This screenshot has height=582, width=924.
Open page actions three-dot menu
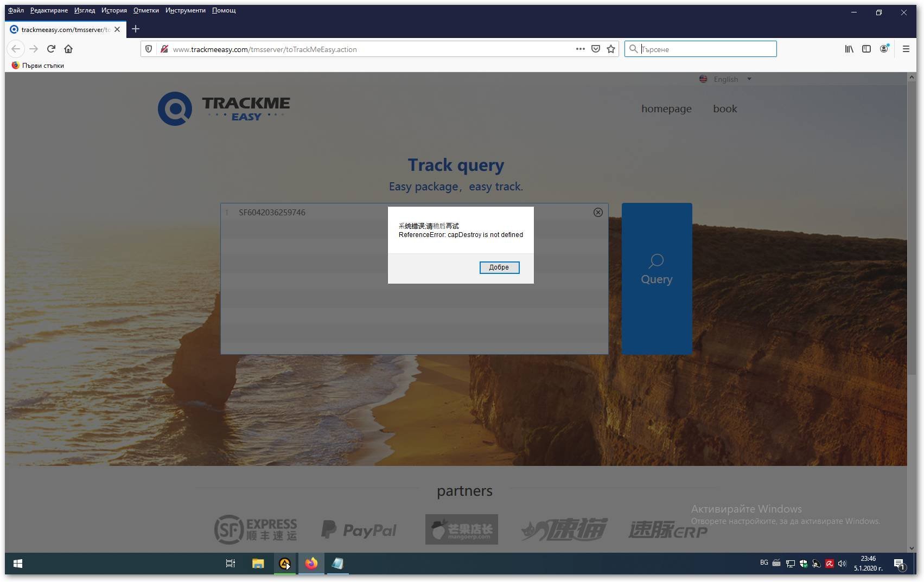click(580, 49)
